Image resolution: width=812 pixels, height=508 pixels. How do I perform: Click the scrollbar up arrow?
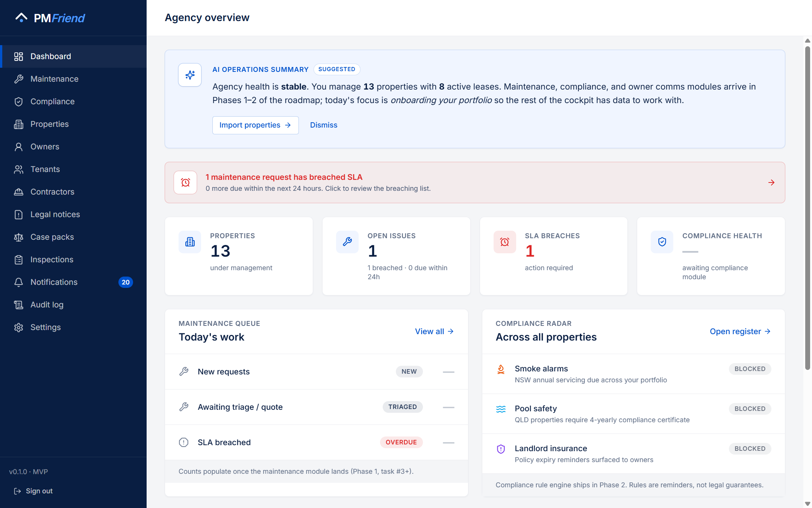pos(807,41)
